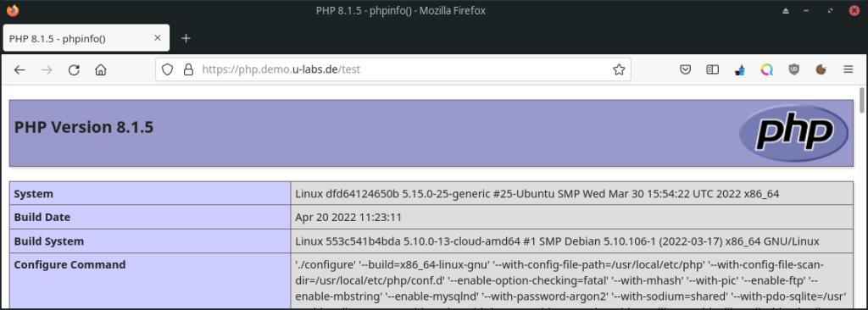Focus the php.demo.u-labs.de address bar
The width and height of the screenshot is (868, 310).
(387, 69)
